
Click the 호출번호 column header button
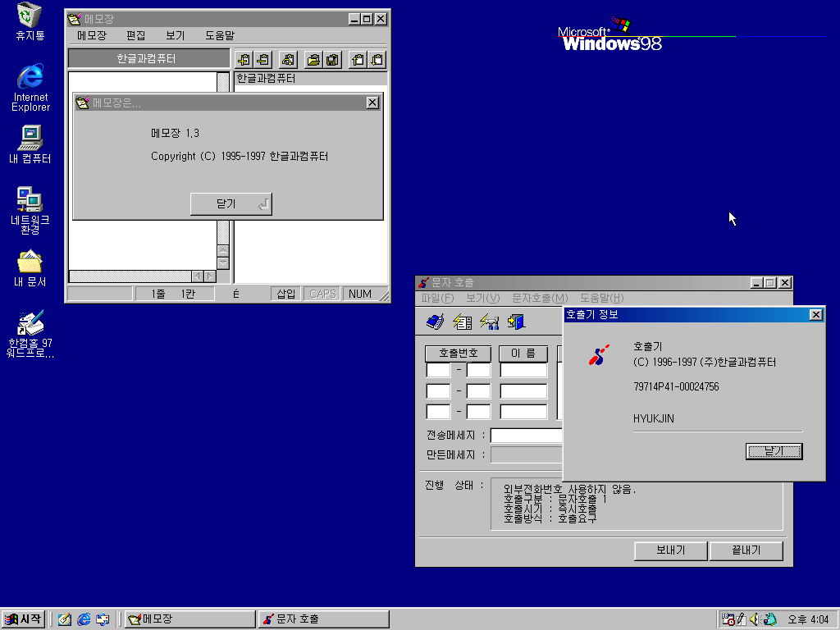458,354
